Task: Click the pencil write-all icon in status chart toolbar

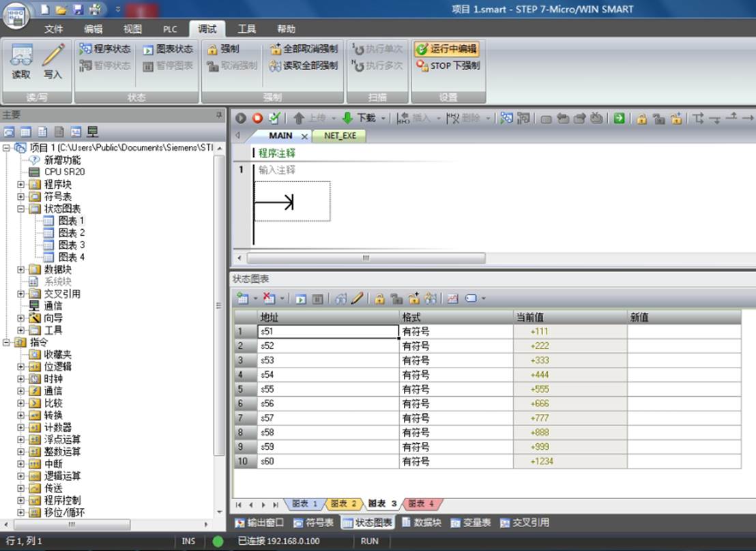Action: [x=358, y=299]
